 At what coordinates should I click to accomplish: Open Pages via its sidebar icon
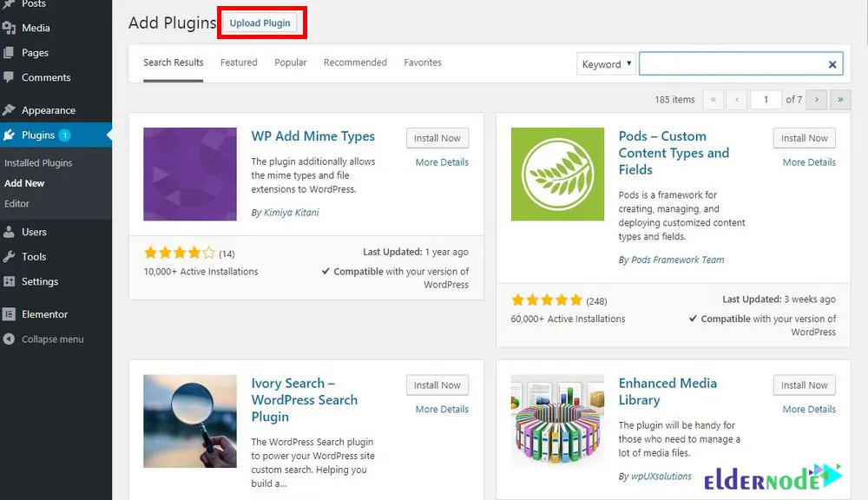point(10,53)
